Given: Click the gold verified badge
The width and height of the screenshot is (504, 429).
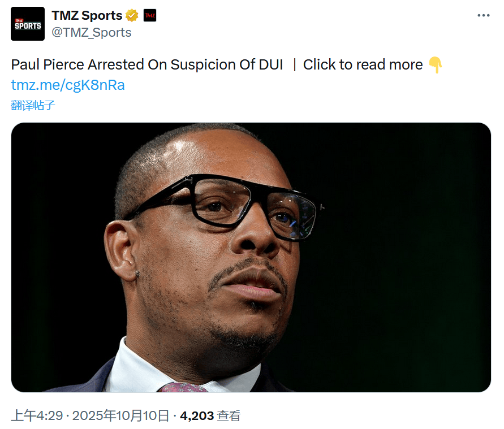Looking at the screenshot, I should [132, 15].
